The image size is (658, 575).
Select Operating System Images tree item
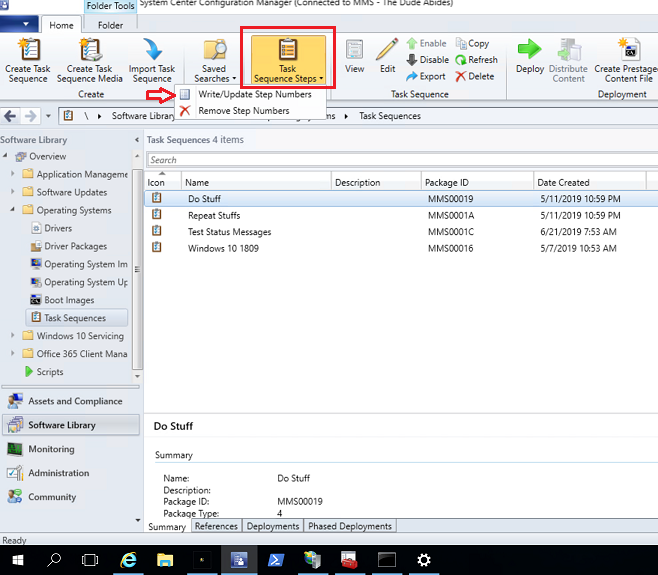click(x=79, y=264)
